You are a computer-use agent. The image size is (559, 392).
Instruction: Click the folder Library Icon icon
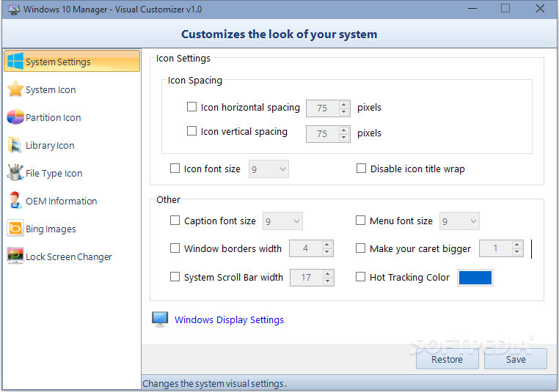tap(15, 145)
